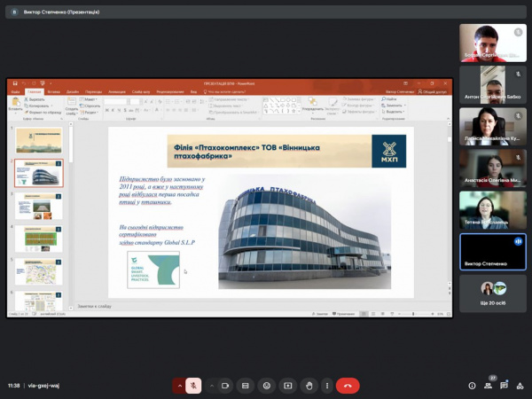Open font color A dropdown
The height and width of the screenshot is (399, 532).
point(158,110)
